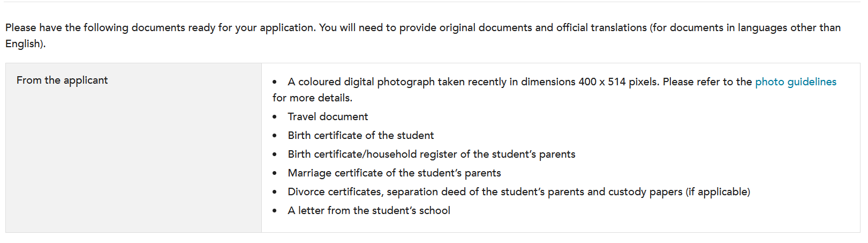
Task: Select the "Travel document" list item
Action: pos(328,116)
